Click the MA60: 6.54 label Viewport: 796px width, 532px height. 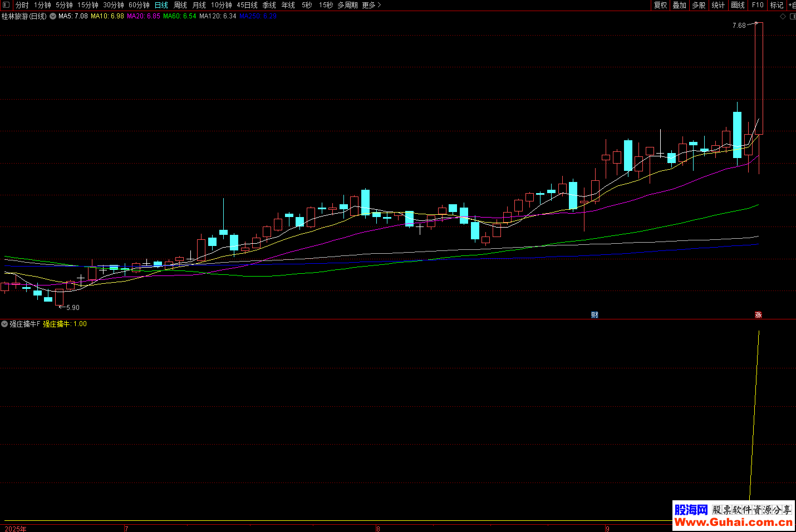(x=179, y=16)
